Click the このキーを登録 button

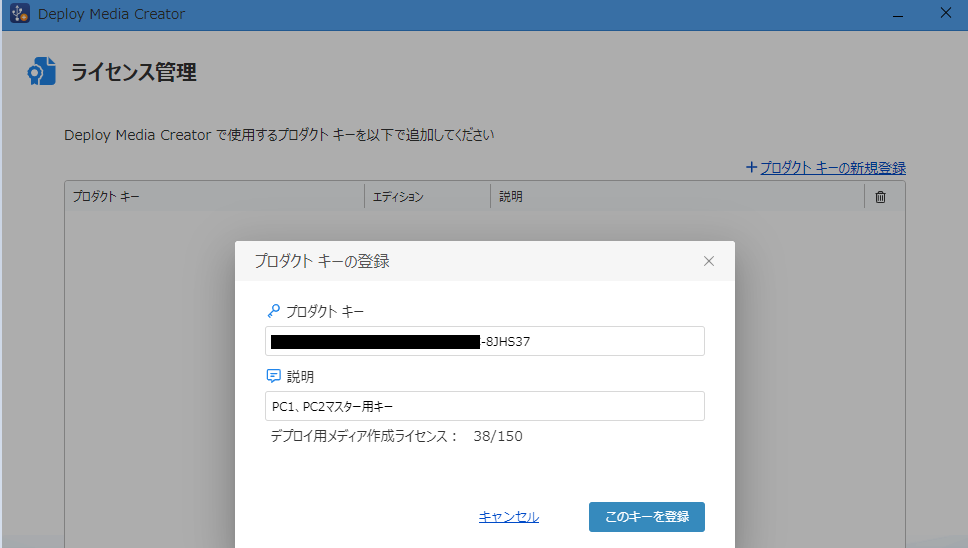tap(646, 517)
